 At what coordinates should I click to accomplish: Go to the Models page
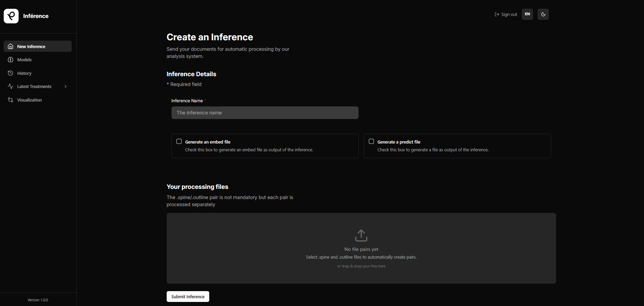[38, 60]
